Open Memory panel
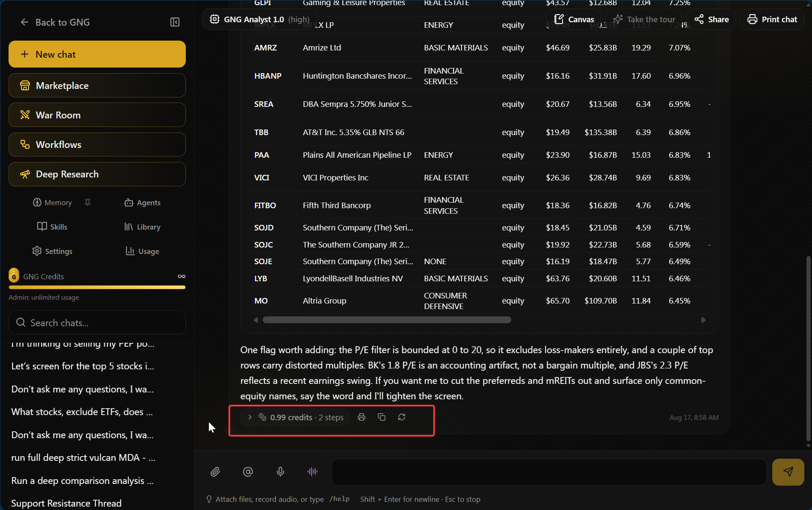 pos(52,203)
